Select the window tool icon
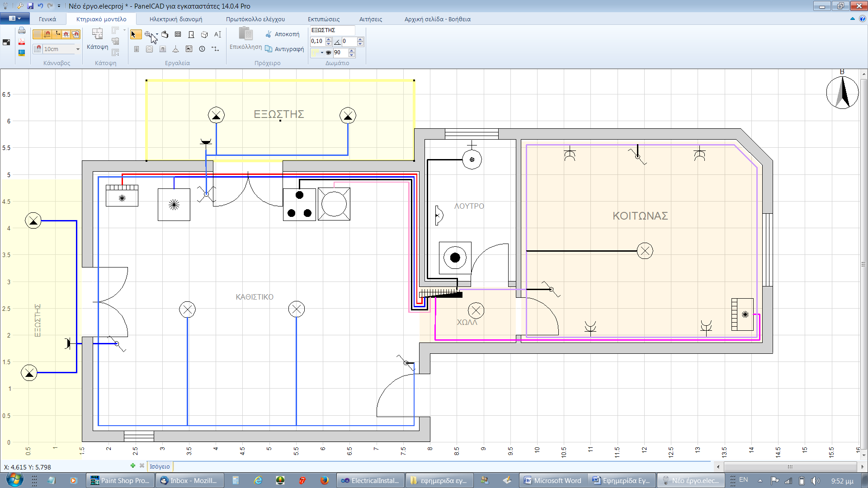868x488 pixels. click(178, 34)
